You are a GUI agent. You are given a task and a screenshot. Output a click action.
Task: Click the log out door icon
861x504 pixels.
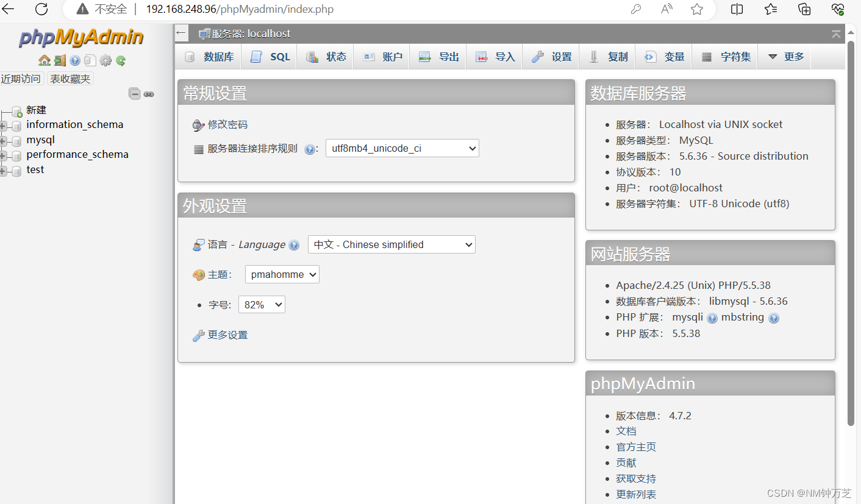click(60, 60)
